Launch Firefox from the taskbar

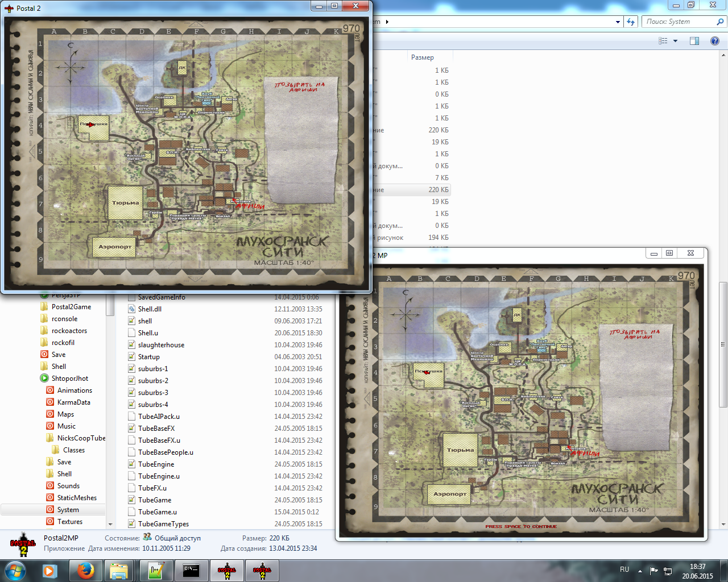(86, 571)
